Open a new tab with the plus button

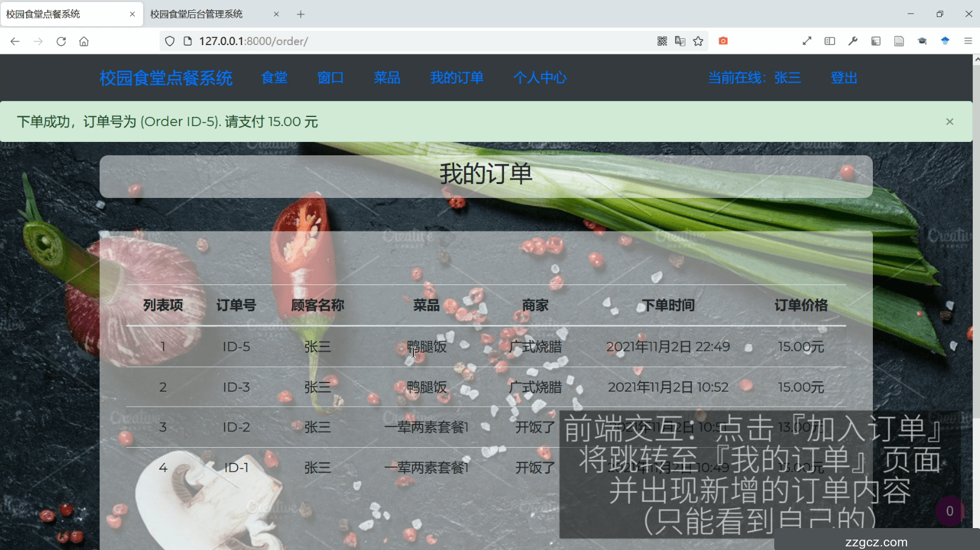[300, 13]
